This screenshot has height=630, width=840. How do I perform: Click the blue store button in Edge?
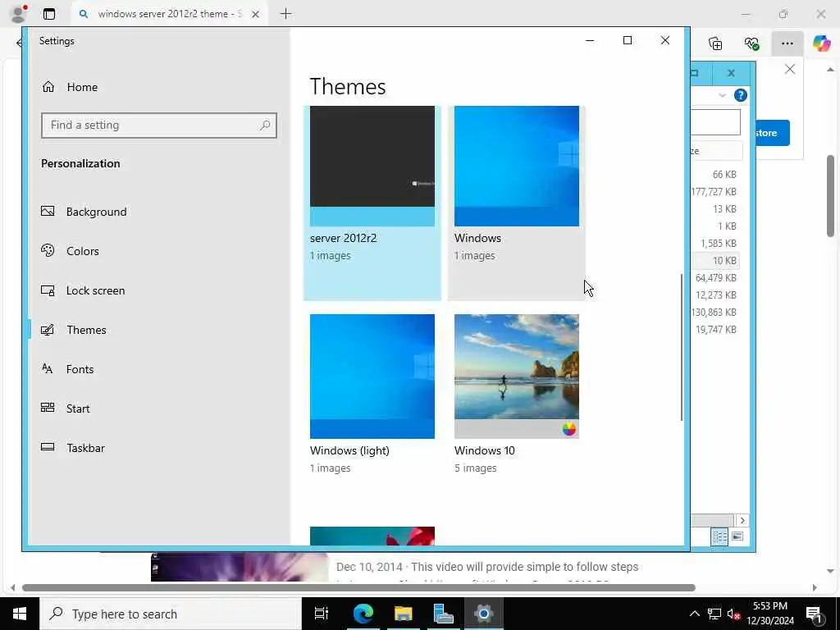pos(772,133)
